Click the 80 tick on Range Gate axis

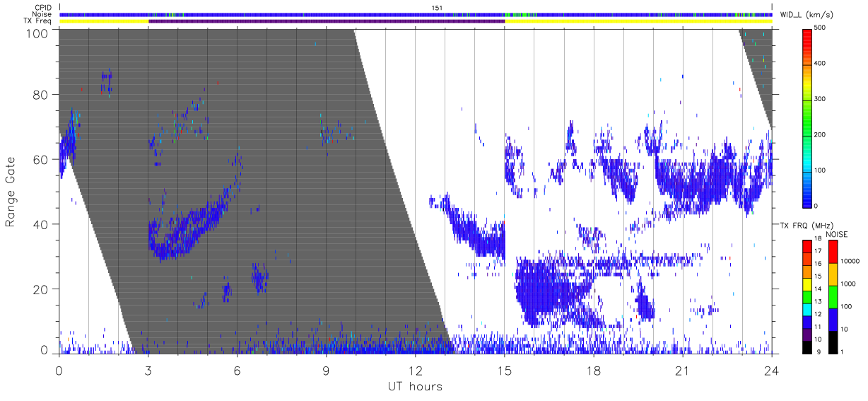(41, 94)
